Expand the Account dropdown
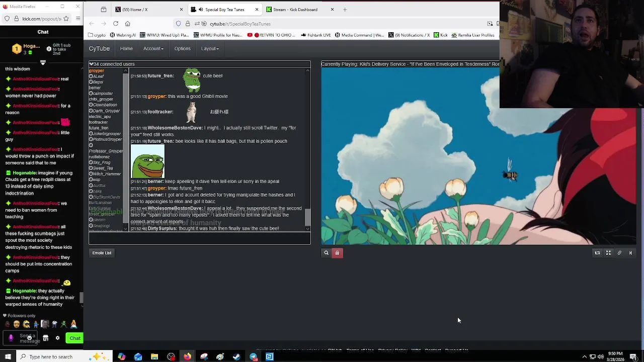The height and width of the screenshot is (362, 644). [153, 49]
